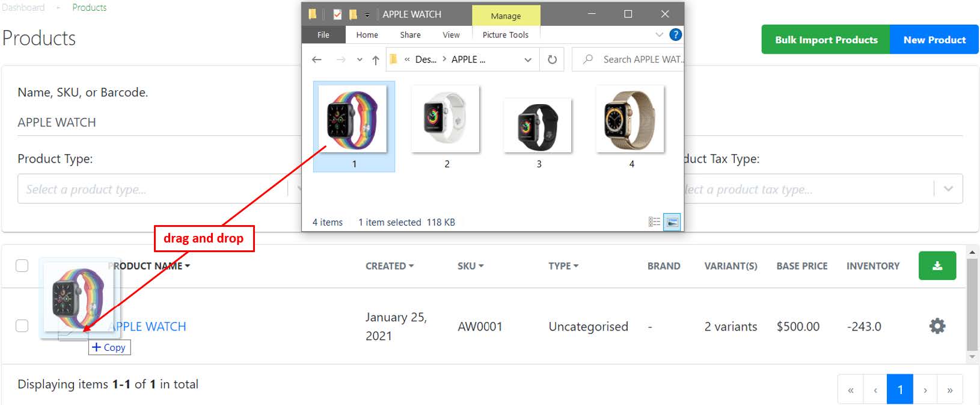This screenshot has width=980, height=405.
Task: Switch Explorer to details view layout
Action: [x=654, y=222]
